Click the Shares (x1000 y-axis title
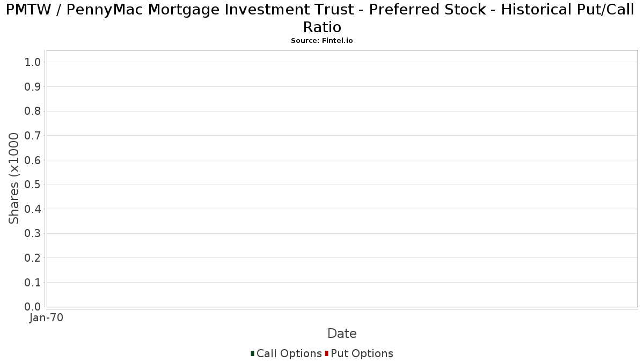The image size is (644, 362). 14,179
